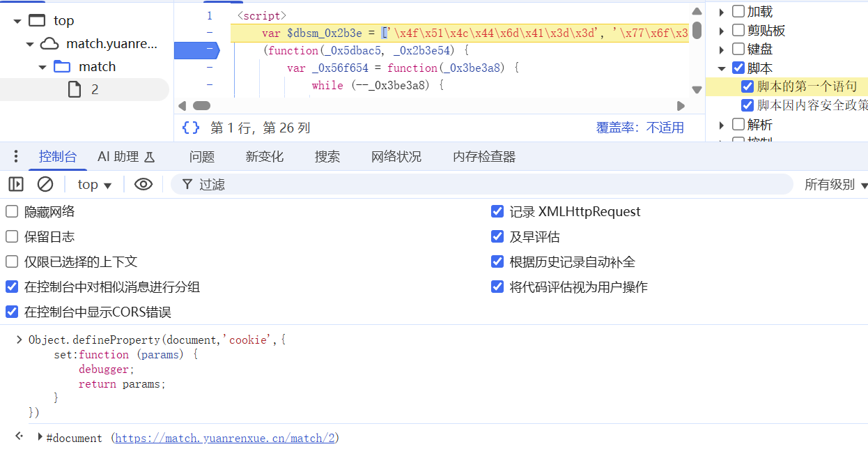Viewport: 868px width, 449px height.
Task: Click the filter funnel icon
Action: [187, 184]
